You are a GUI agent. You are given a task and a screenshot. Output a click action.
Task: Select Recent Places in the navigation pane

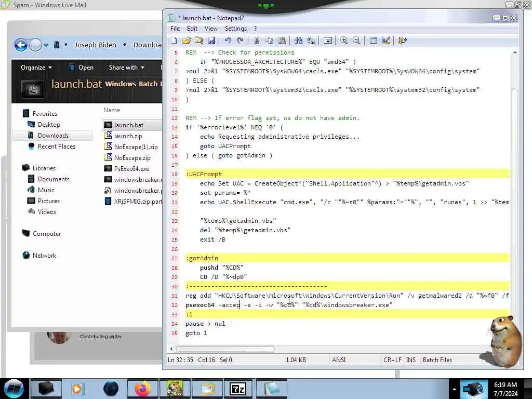coord(57,146)
